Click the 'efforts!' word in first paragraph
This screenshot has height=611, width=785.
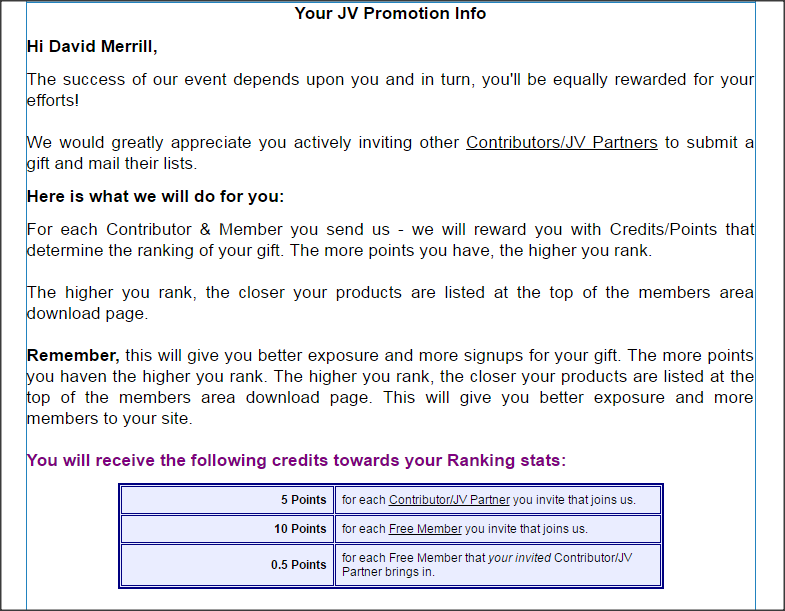[x=53, y=101]
